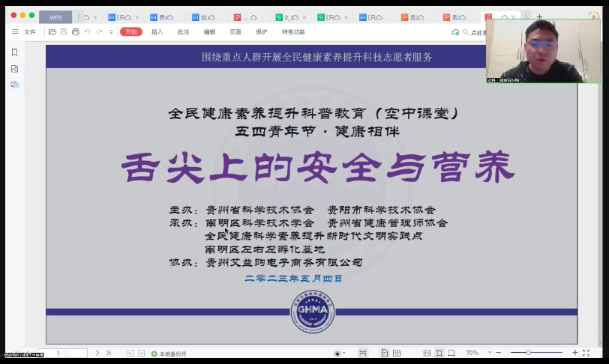This screenshot has height=364, width=609.
Task: Click the zoom out minus button
Action: 498,352
